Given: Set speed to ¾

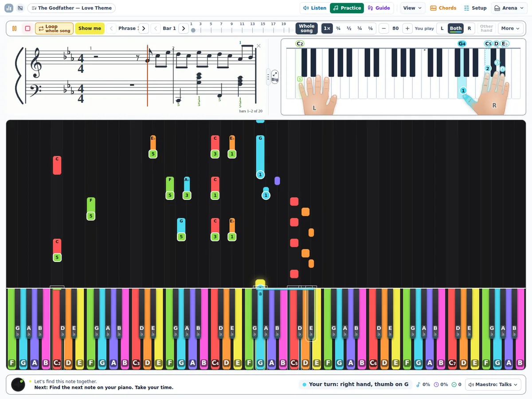Looking at the screenshot, I should pyautogui.click(x=338, y=28).
